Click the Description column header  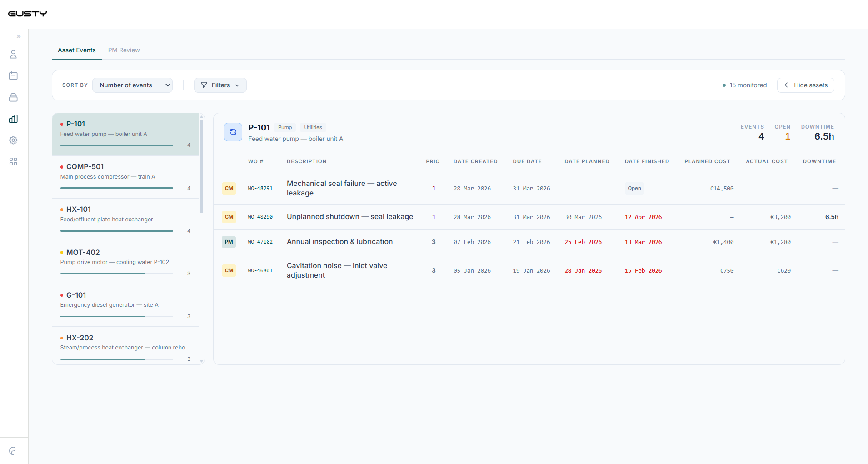tap(307, 161)
